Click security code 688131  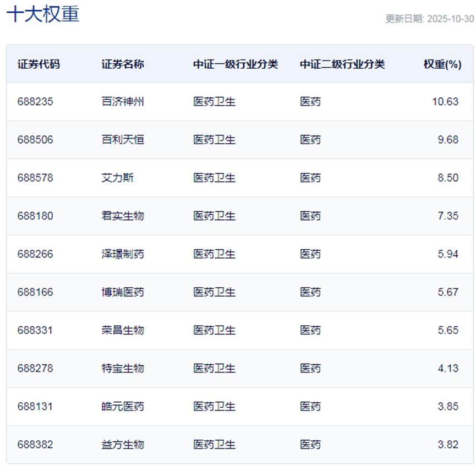[x=35, y=407]
